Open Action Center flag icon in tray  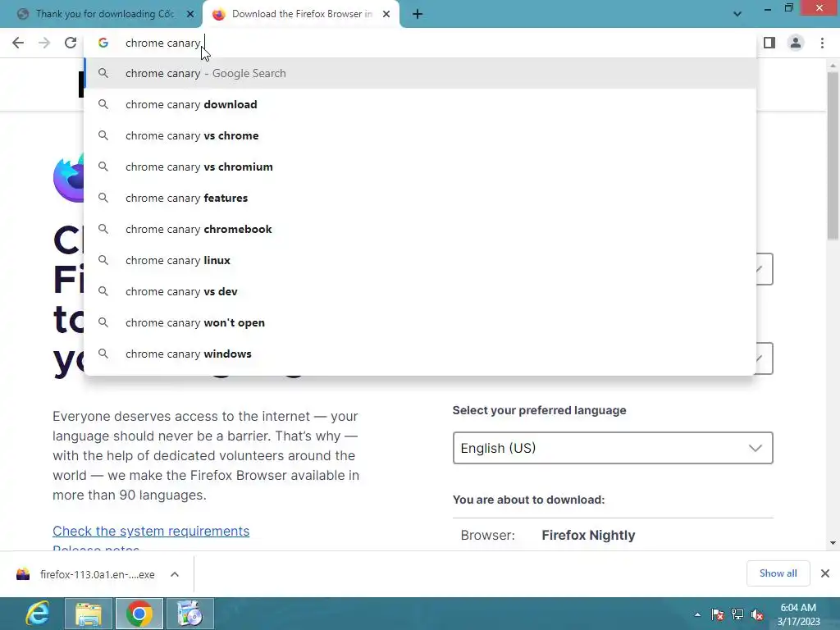pyautogui.click(x=718, y=614)
